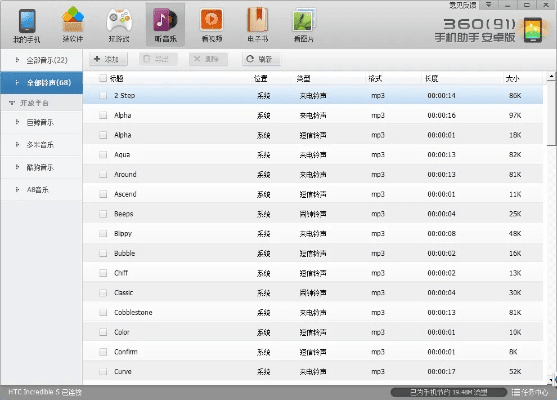Viewport: 557px width, 400px height.
Task: Sort by the 格式 (format) column header
Action: tap(375, 79)
